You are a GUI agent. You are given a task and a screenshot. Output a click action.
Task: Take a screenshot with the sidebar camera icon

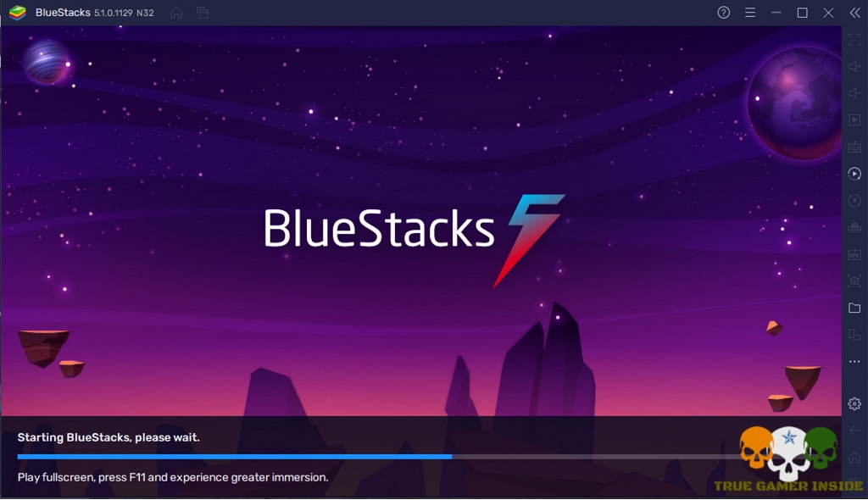[x=854, y=279]
